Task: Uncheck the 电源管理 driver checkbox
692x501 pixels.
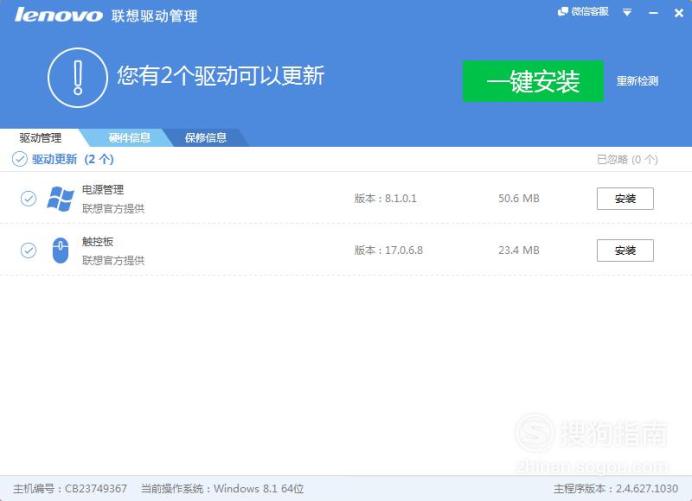Action: pyautogui.click(x=29, y=199)
